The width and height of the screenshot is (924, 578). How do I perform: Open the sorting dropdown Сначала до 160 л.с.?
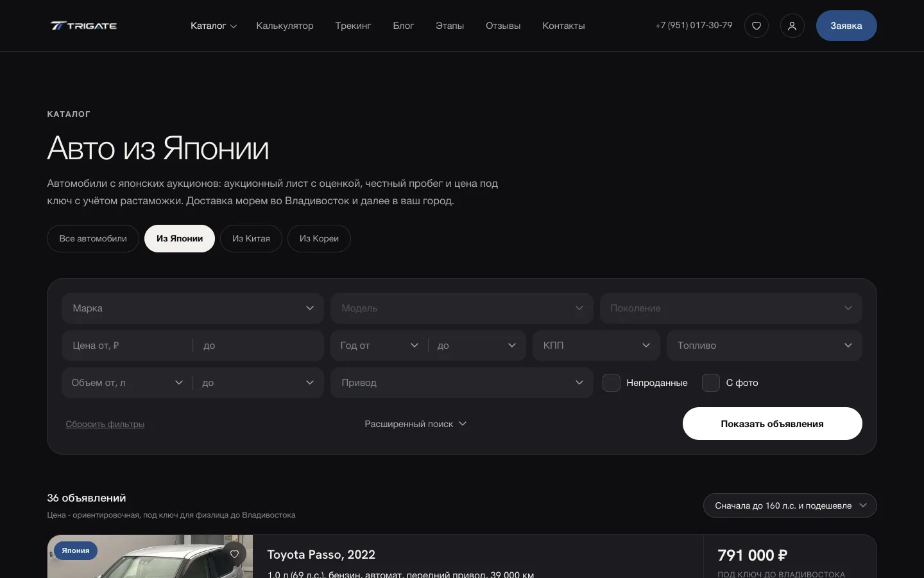790,505
